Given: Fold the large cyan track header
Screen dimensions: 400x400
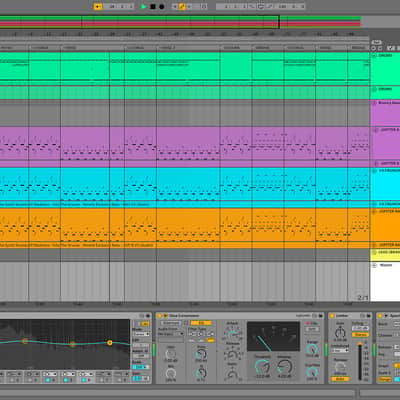Looking at the screenshot, I should coord(374,171).
